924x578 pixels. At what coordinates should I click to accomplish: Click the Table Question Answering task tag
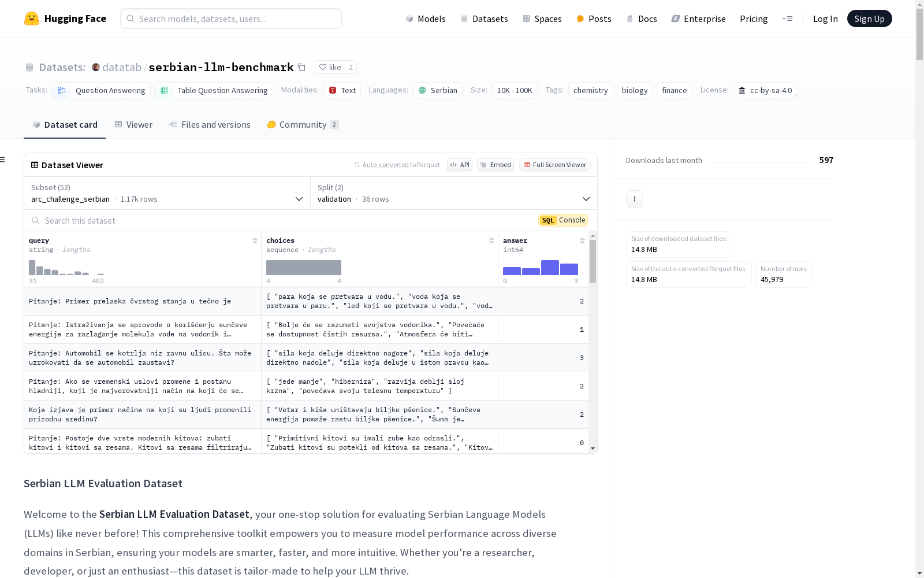tap(214, 90)
